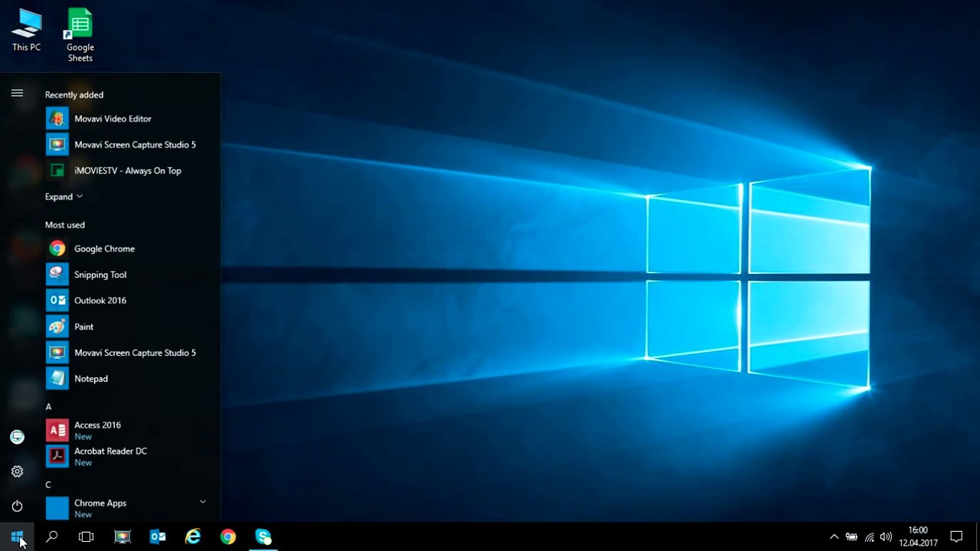Click the Most used heading

pos(65,225)
